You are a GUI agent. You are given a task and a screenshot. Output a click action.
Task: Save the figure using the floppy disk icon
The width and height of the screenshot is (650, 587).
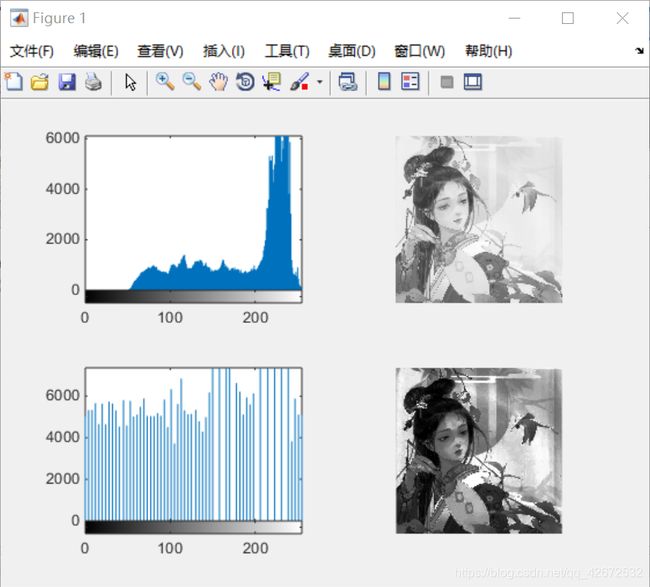pyautogui.click(x=67, y=82)
